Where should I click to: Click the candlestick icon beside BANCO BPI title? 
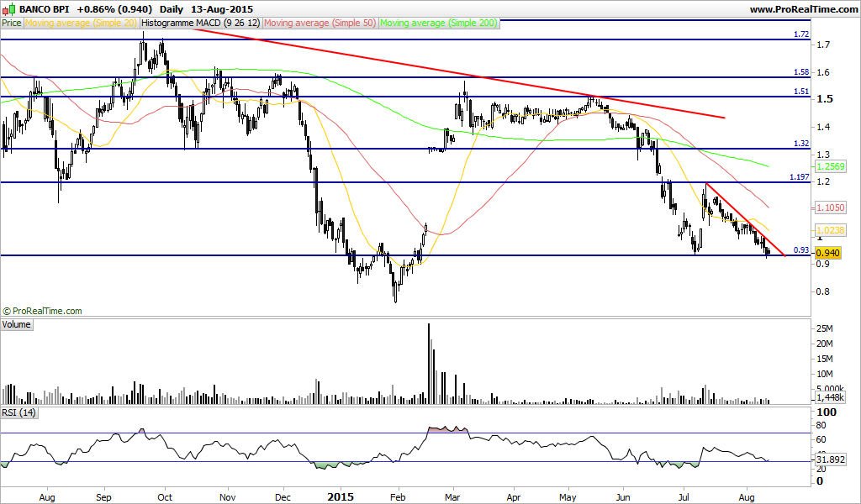(x=8, y=9)
